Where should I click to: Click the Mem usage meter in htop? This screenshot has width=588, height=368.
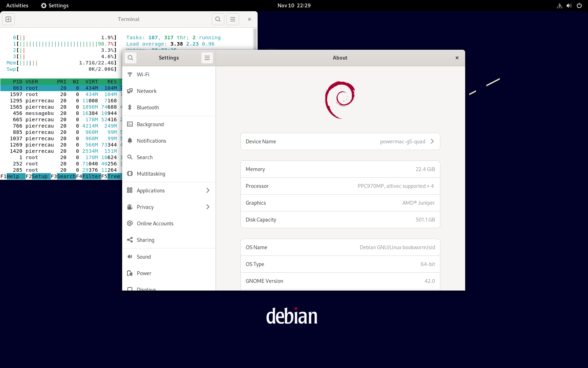[61, 63]
